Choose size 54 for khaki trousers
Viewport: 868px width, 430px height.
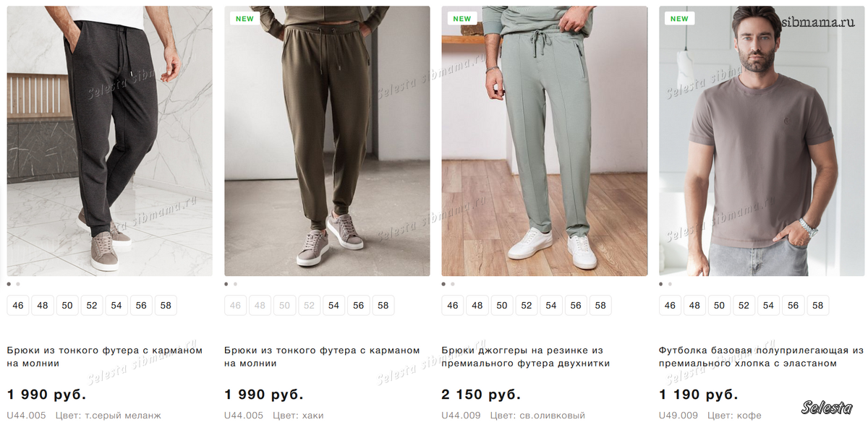(333, 306)
